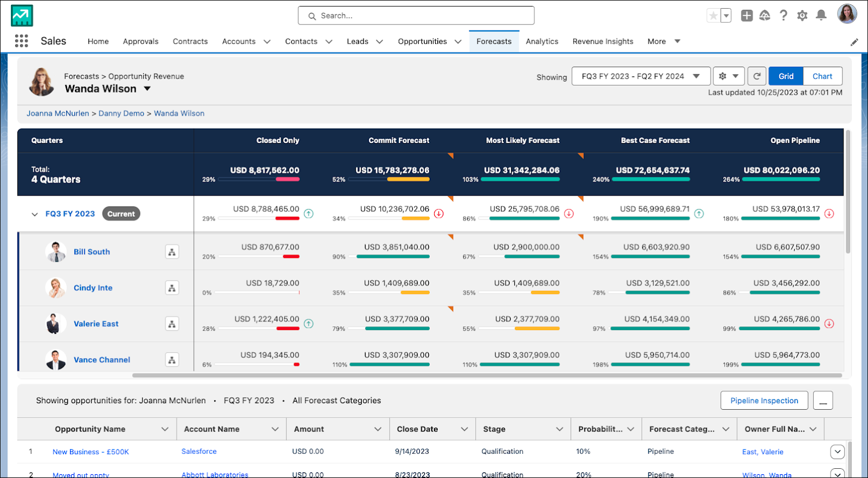Viewport: 868px width, 478px height.
Task: Click the Pipeline Inspection button
Action: pos(764,401)
